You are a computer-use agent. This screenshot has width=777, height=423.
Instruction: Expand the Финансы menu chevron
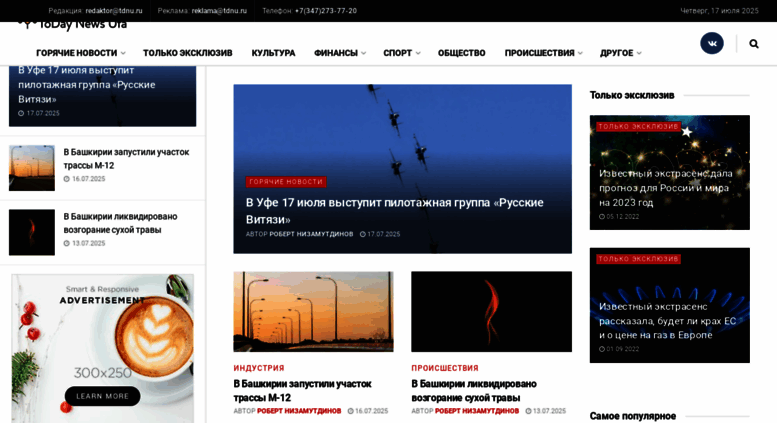click(364, 53)
